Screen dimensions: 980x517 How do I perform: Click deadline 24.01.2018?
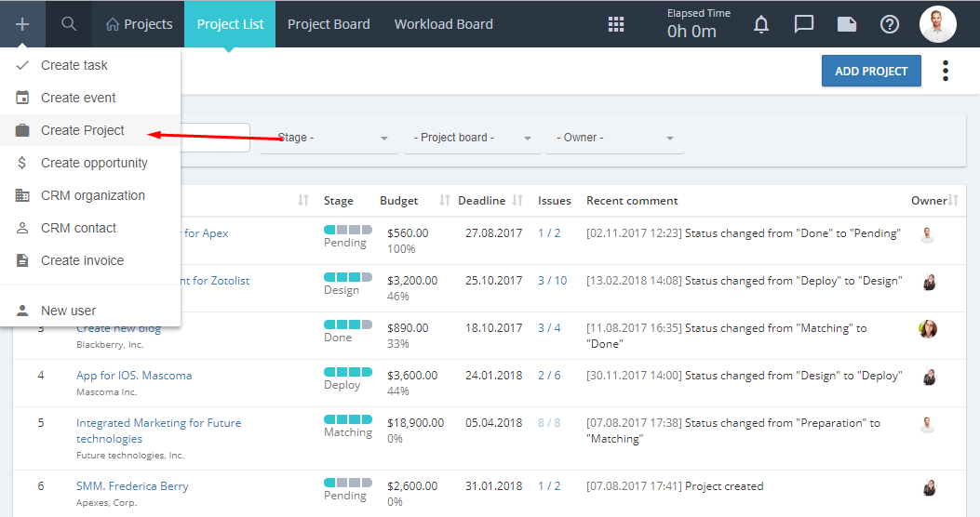pyautogui.click(x=494, y=376)
